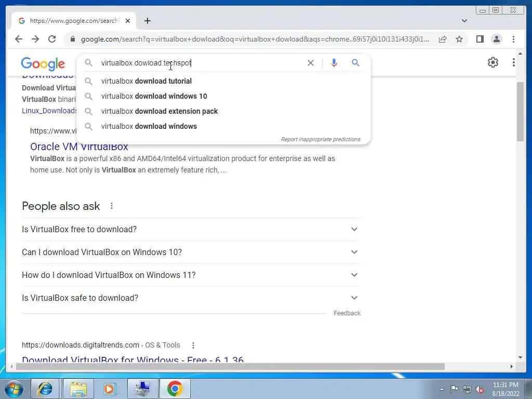Select suggestion virtualbox download windows
This screenshot has height=399, width=532.
click(223, 126)
